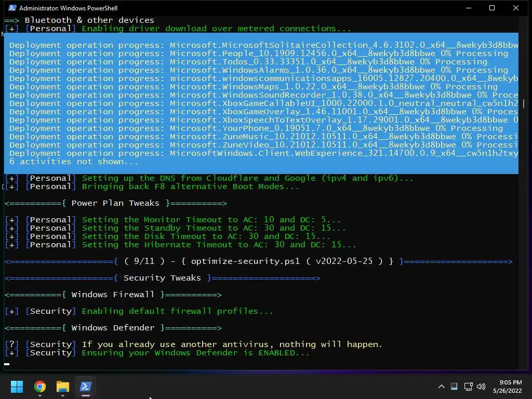Maximize the PowerShell window
532x399 pixels.
(492, 8)
